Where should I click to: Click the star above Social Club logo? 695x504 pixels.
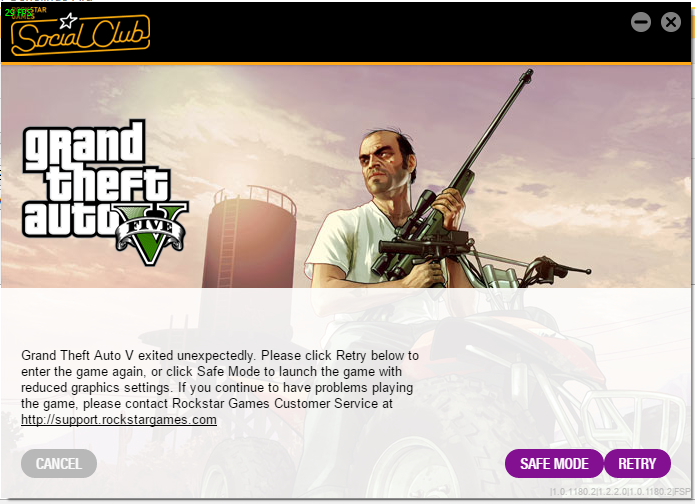pos(69,20)
